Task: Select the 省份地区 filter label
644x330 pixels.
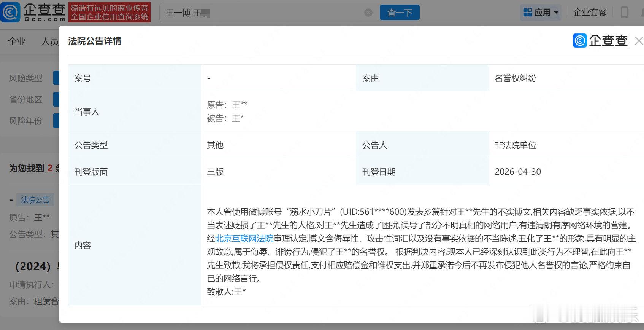Action: tap(25, 99)
